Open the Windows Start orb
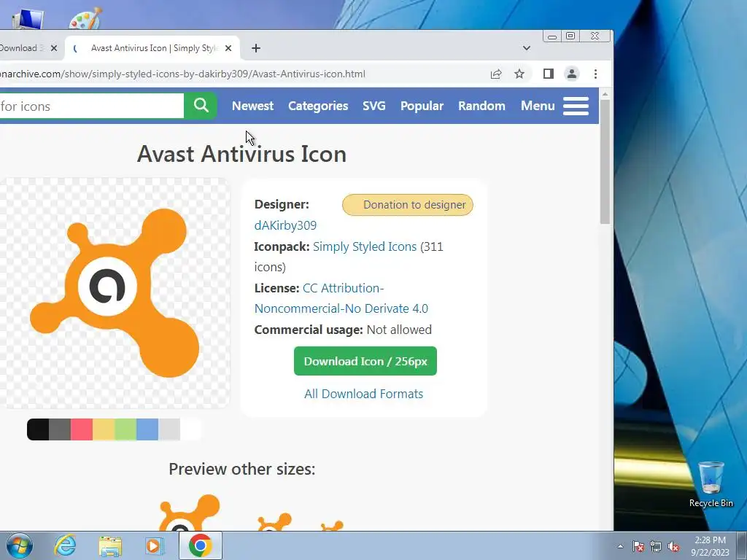The width and height of the screenshot is (747, 560). (x=20, y=545)
